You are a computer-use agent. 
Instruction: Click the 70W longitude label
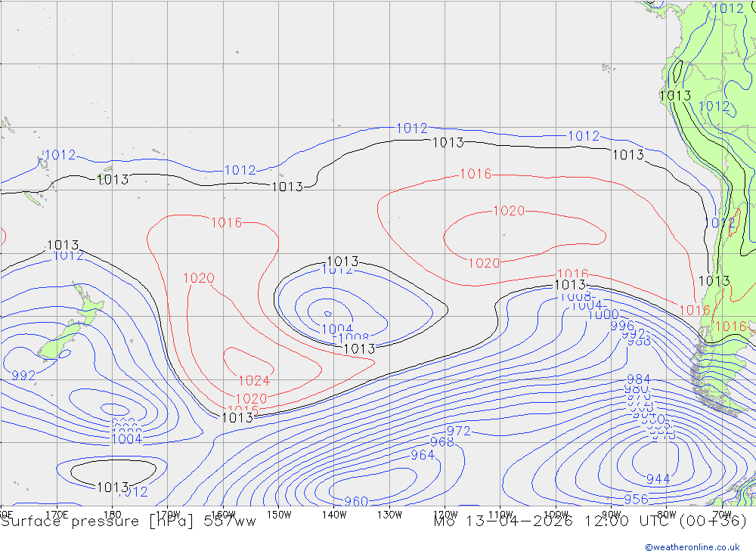pos(723,515)
